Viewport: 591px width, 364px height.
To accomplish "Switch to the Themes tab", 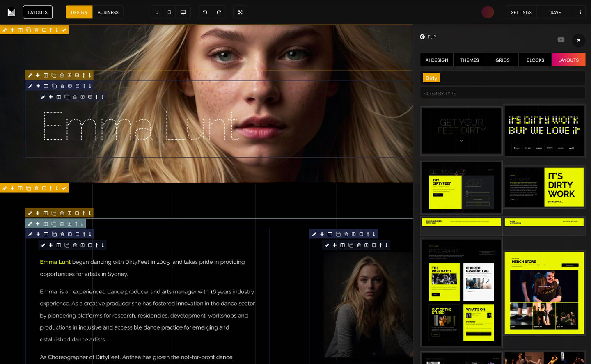I will [x=470, y=60].
